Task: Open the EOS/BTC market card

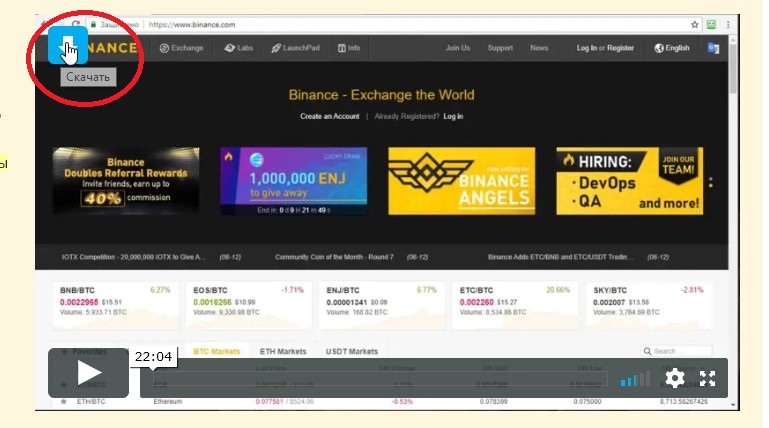Action: [249, 304]
